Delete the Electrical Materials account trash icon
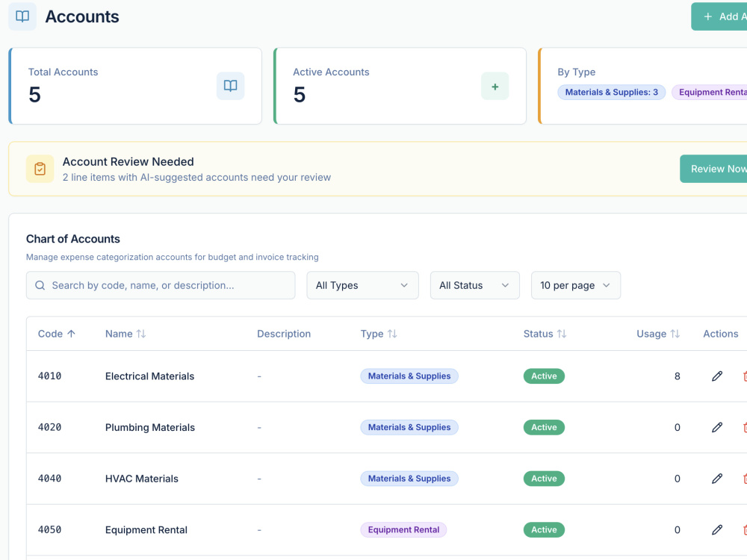The height and width of the screenshot is (560, 747). tap(745, 376)
